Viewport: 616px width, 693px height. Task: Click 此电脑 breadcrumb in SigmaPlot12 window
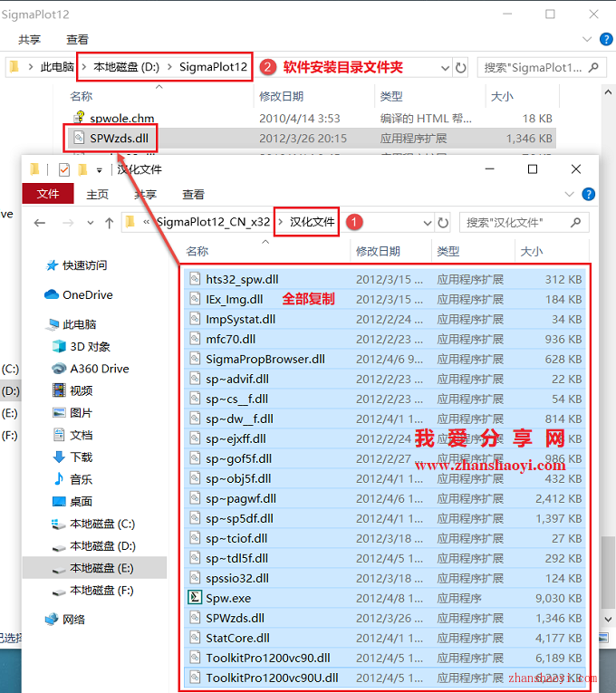pos(57,67)
